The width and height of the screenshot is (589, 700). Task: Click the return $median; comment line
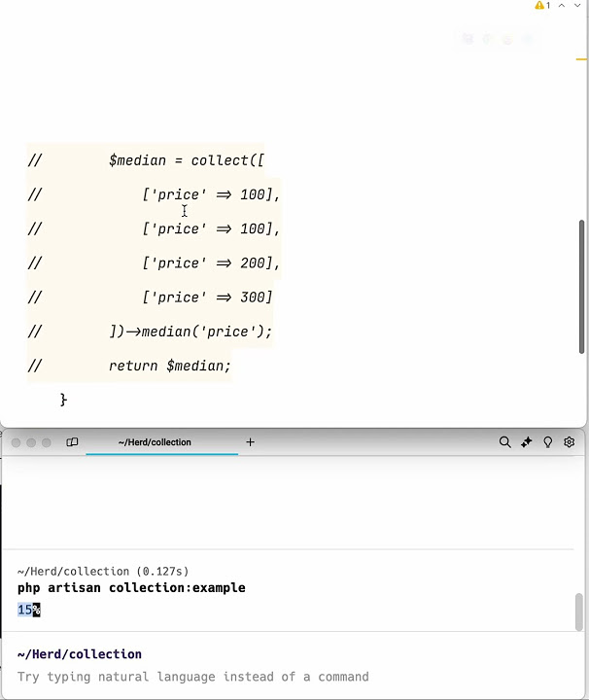click(169, 366)
